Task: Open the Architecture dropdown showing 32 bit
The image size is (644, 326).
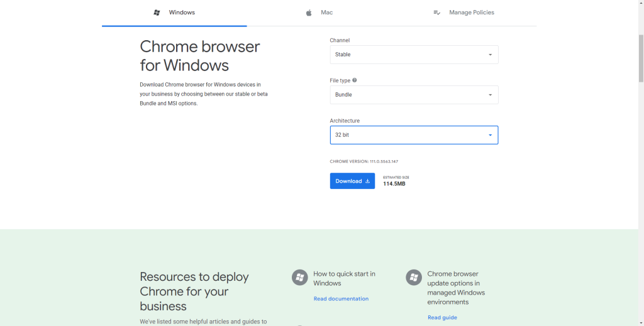Action: (x=414, y=135)
